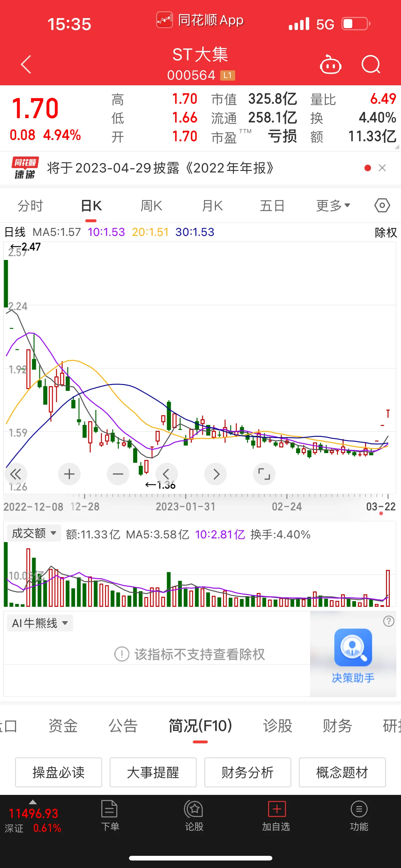
Task: Open chart settings hexagon icon
Action: tap(382, 205)
